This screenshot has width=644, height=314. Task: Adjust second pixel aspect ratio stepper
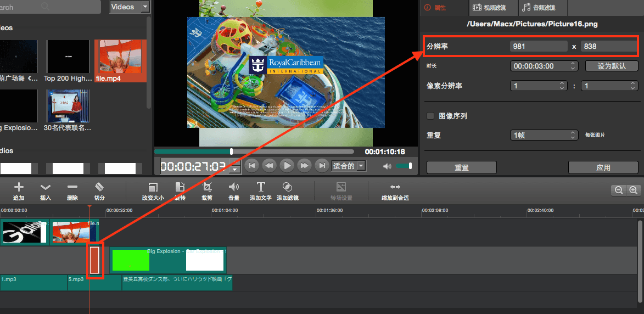633,86
